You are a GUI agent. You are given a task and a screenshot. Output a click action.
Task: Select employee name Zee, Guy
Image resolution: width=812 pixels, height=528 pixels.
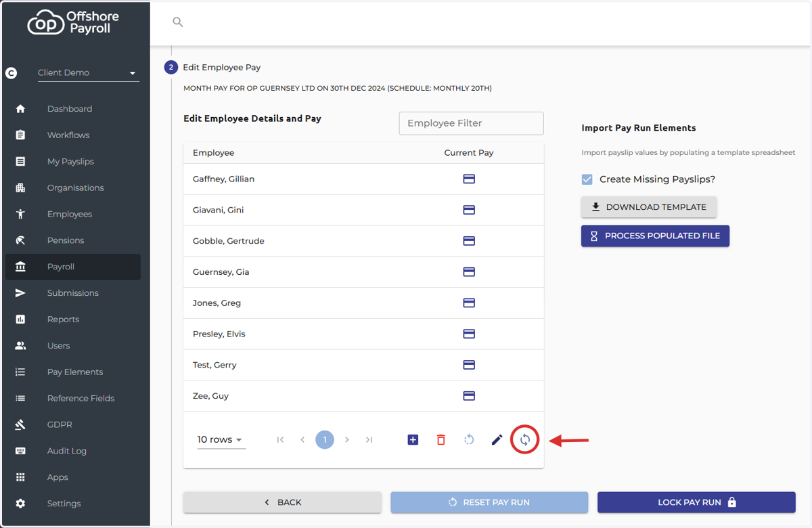point(210,396)
